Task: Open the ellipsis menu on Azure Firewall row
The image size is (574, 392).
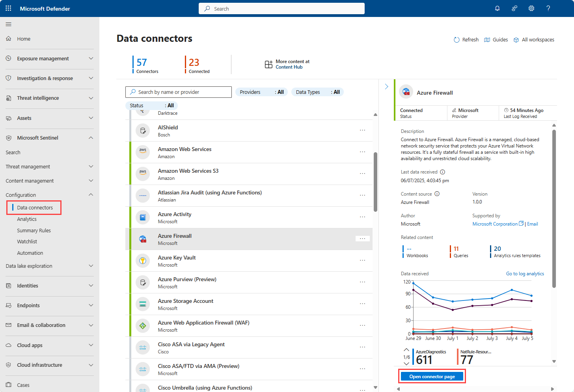Action: pyautogui.click(x=362, y=239)
